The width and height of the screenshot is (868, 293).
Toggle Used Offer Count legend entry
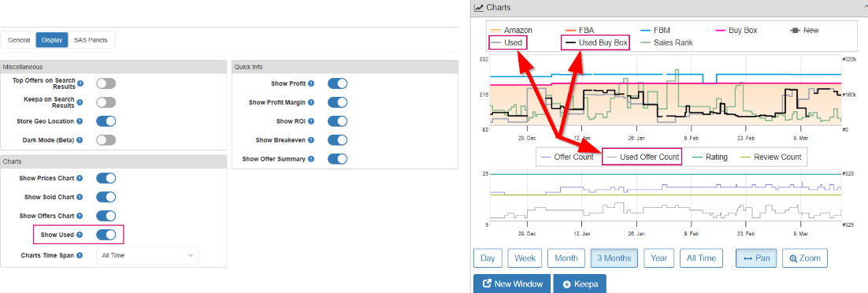(x=642, y=157)
